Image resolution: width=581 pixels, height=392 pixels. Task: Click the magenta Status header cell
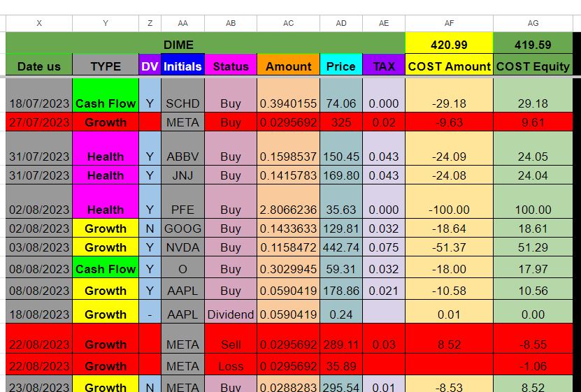click(x=231, y=64)
